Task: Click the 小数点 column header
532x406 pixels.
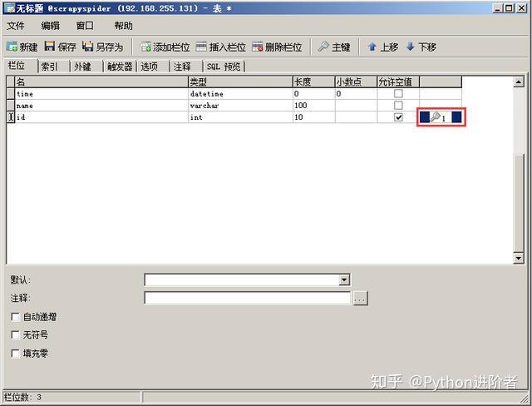Action: click(356, 82)
